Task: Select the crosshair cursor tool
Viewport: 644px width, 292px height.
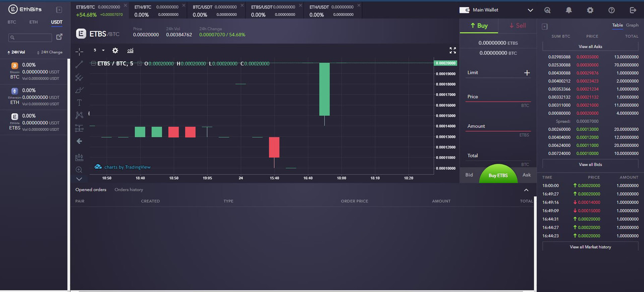Action: pyautogui.click(x=79, y=52)
